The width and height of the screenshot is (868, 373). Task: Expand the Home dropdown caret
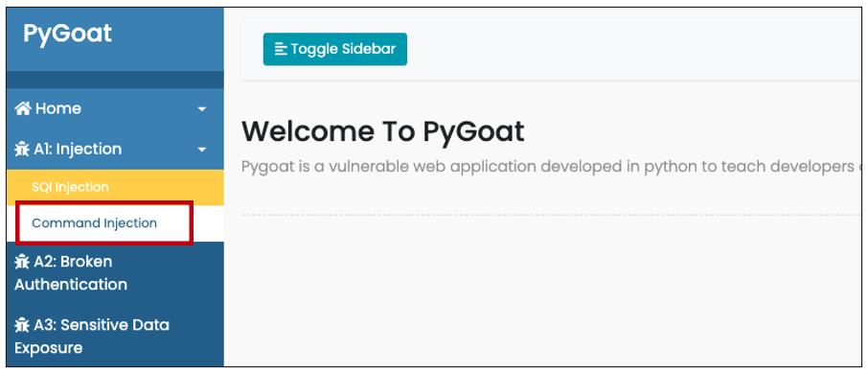coord(202,109)
